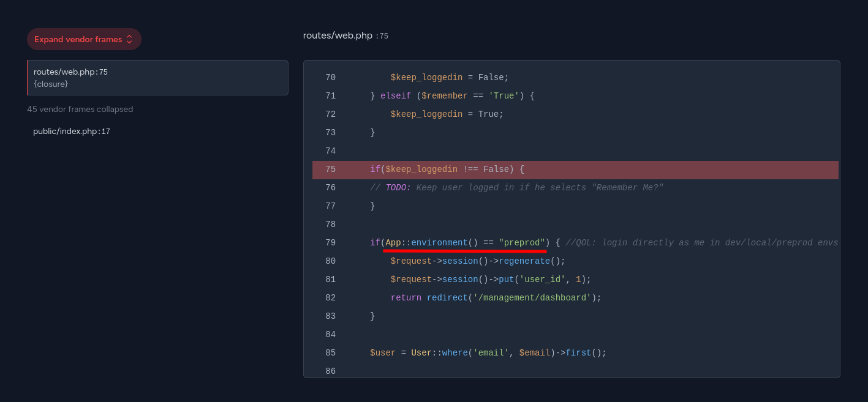Click line number 82 in the gutter

point(330,298)
